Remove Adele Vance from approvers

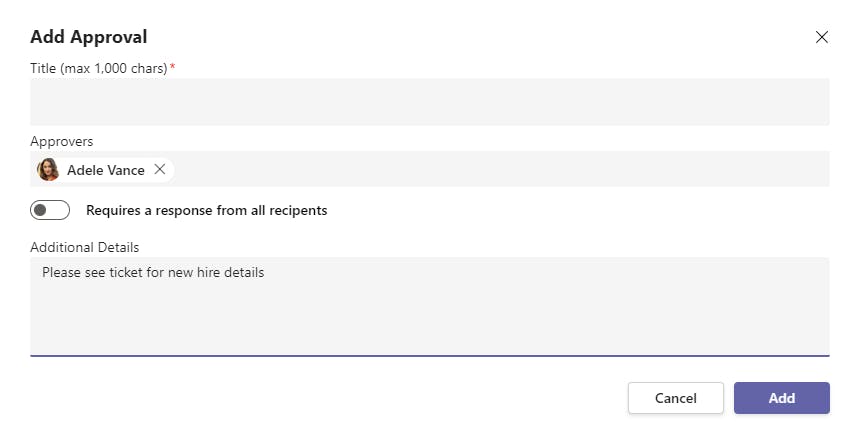pyautogui.click(x=160, y=170)
